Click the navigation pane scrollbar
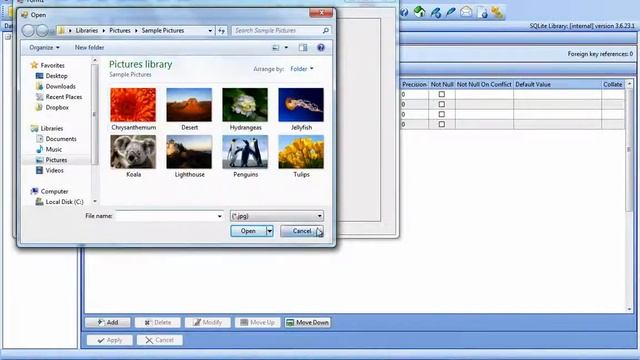Image resolution: width=640 pixels, height=360 pixels. point(95,114)
